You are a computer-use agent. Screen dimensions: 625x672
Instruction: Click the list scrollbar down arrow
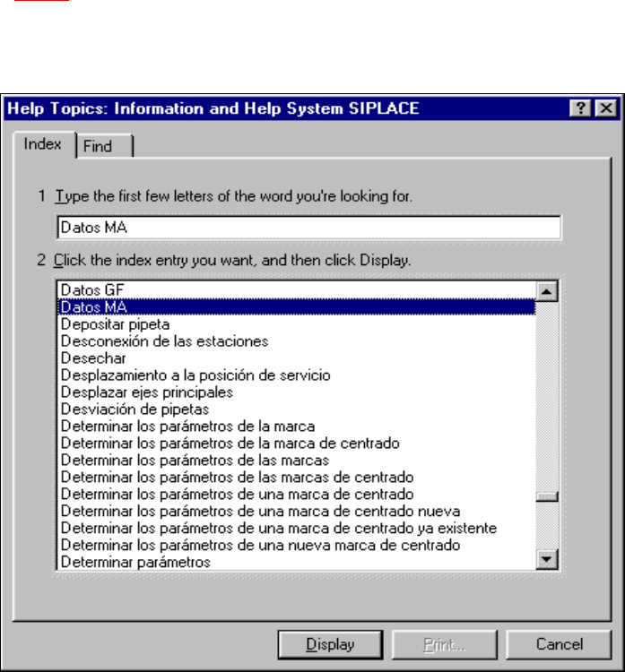pos(546,559)
